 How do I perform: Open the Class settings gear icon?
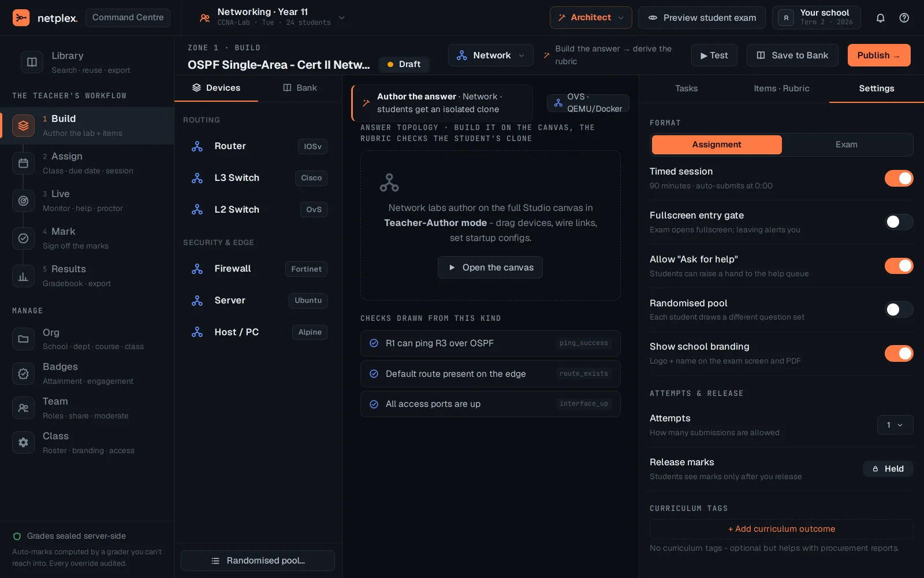pyautogui.click(x=23, y=442)
